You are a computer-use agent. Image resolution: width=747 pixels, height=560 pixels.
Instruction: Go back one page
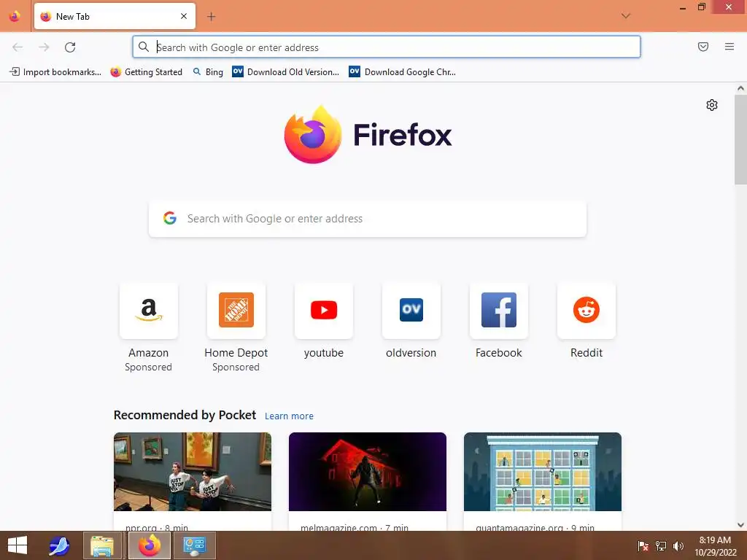[18, 47]
